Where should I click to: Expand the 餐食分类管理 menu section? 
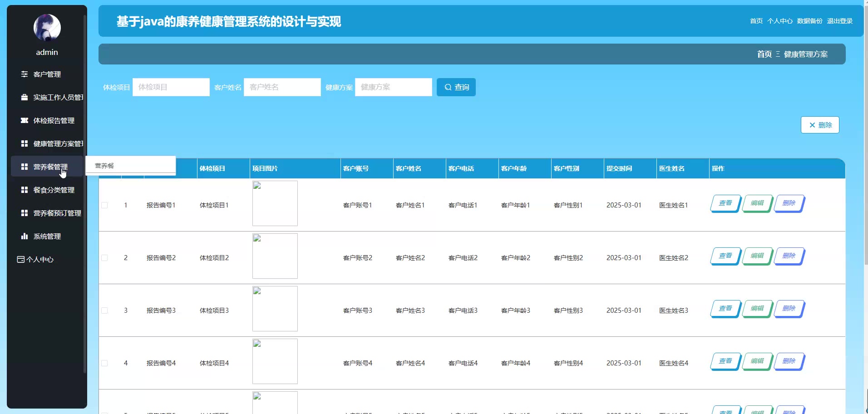tap(54, 190)
